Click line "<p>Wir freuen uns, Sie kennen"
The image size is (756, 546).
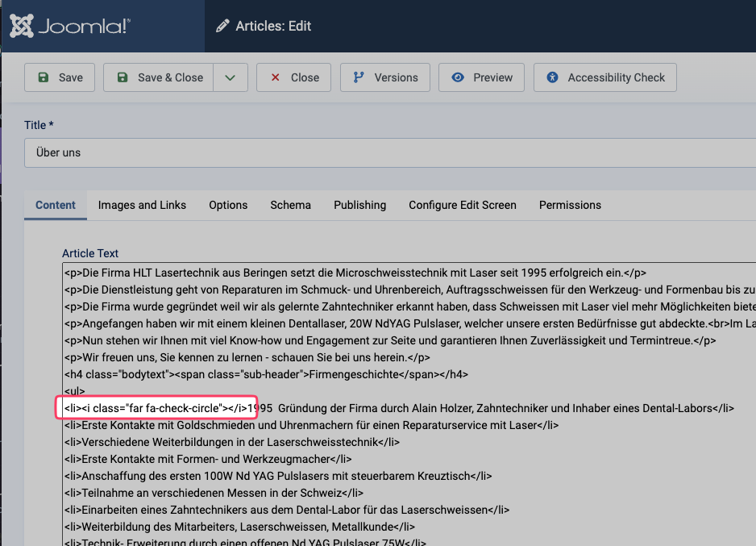coord(247,357)
